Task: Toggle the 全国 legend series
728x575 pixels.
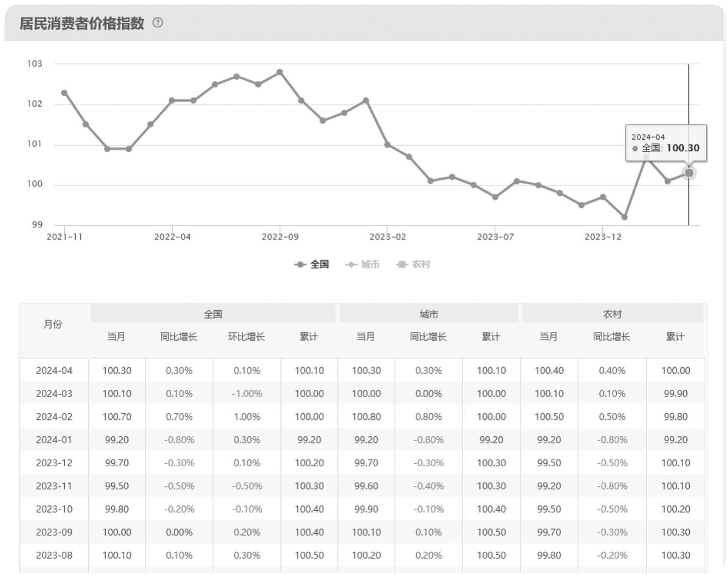Action: click(312, 264)
